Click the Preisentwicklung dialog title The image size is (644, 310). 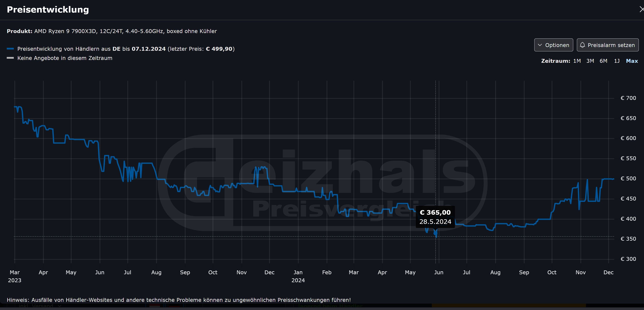48,10
